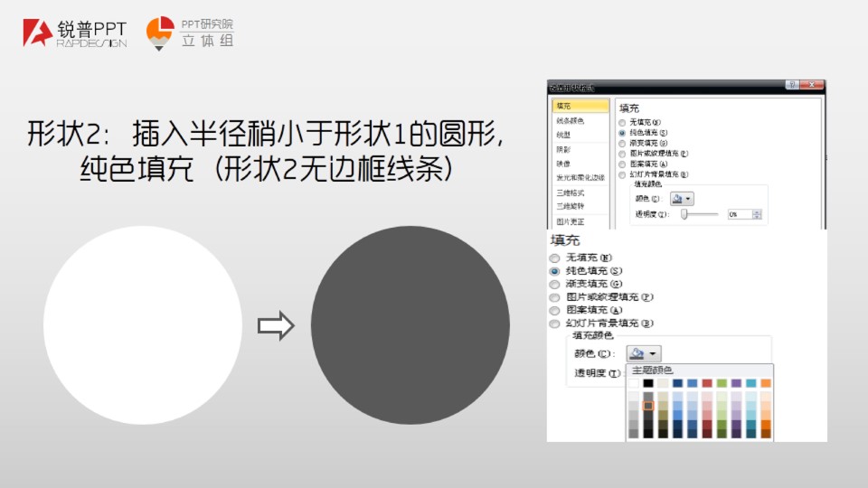
Task: Click the 透明度 slider handle in small dialog
Action: click(685, 214)
